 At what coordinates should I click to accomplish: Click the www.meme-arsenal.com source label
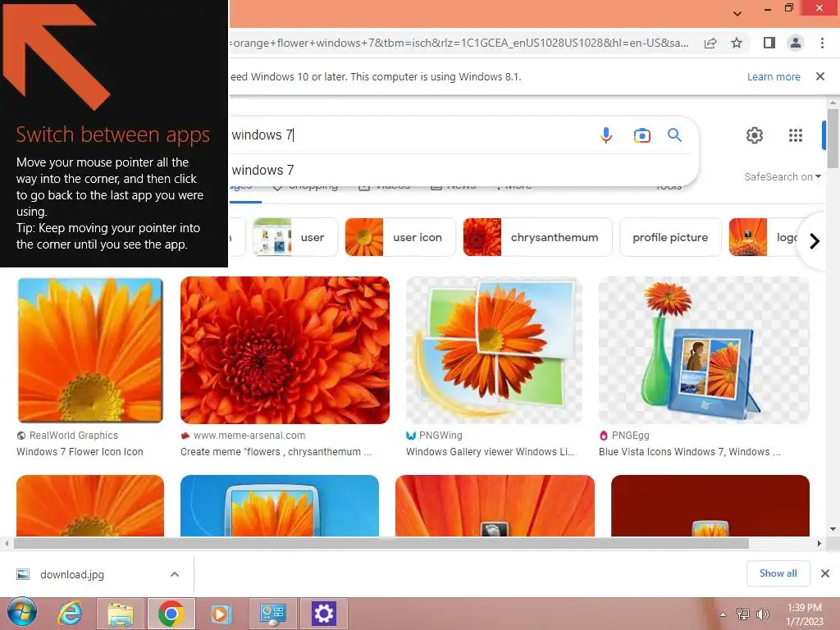[x=249, y=436]
